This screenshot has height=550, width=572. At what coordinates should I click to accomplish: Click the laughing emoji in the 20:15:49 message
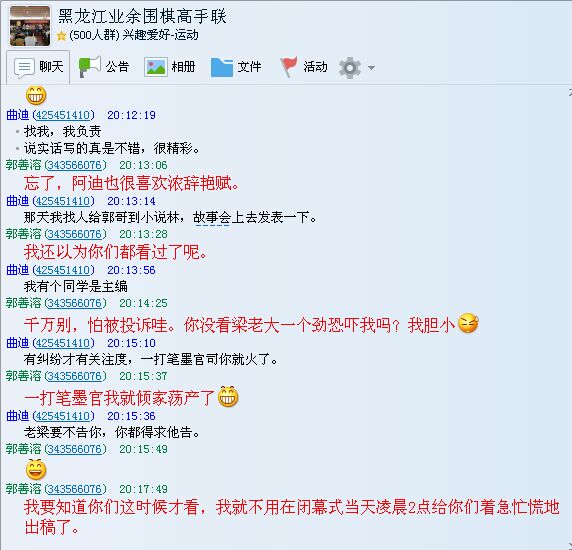(x=36, y=469)
